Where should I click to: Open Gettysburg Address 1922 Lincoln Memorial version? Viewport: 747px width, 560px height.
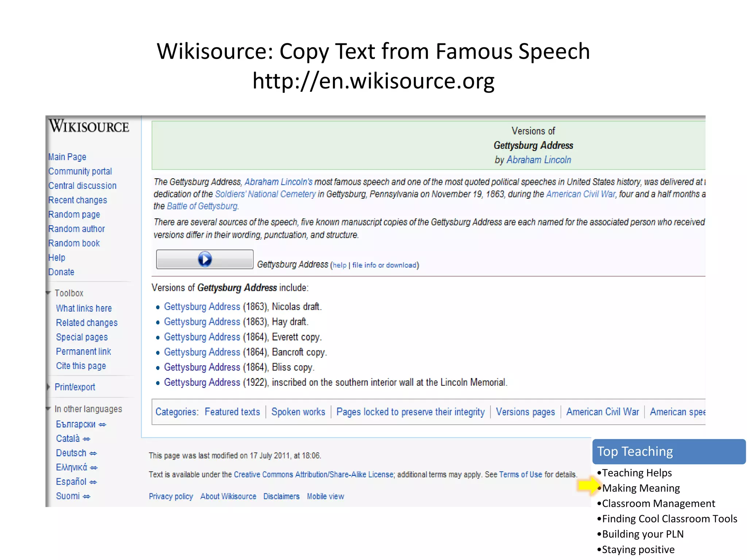tap(202, 382)
